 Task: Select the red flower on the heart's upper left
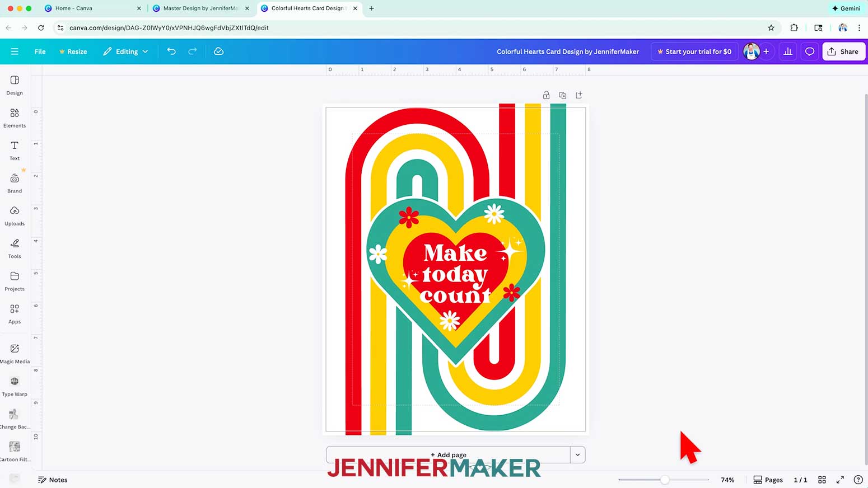click(409, 217)
